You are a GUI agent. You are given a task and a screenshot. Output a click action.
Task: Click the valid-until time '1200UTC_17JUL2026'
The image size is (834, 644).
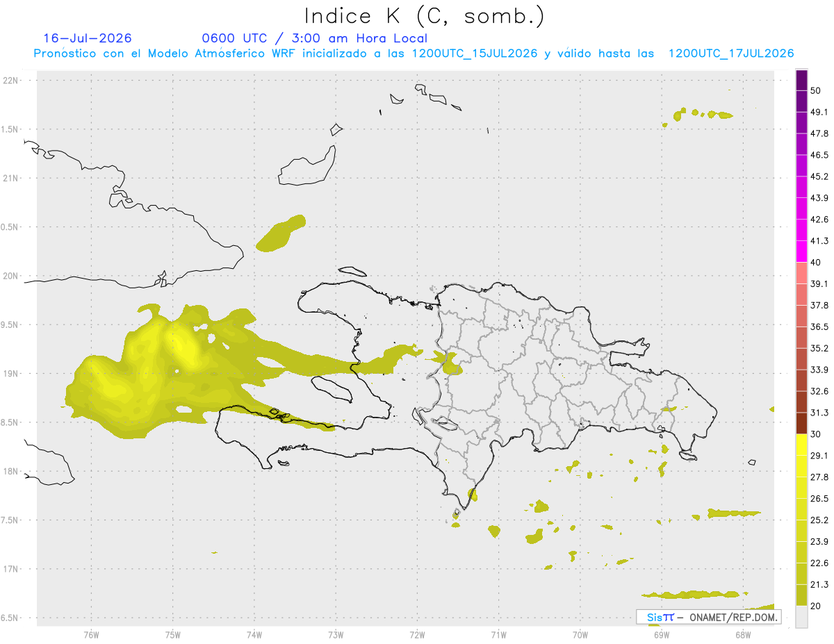(731, 53)
